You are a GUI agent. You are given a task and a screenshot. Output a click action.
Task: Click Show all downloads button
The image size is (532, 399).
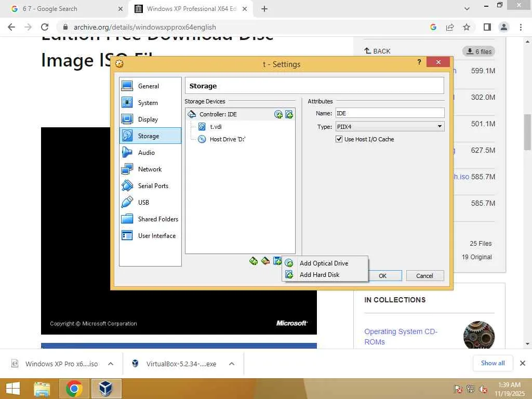click(493, 363)
